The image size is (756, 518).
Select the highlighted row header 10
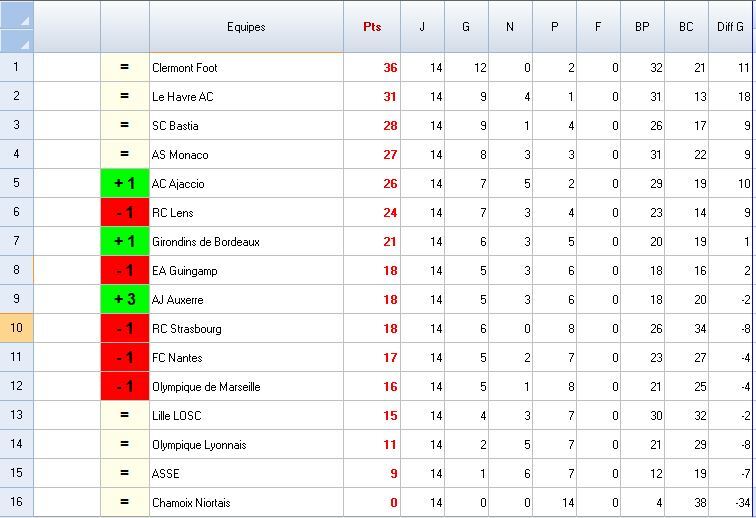click(17, 329)
